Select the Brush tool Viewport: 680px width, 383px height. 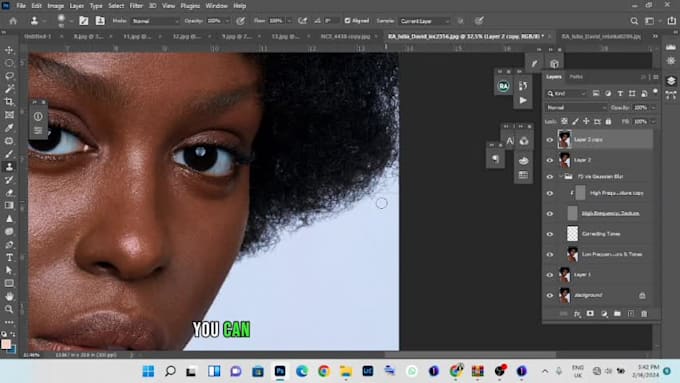coord(9,154)
